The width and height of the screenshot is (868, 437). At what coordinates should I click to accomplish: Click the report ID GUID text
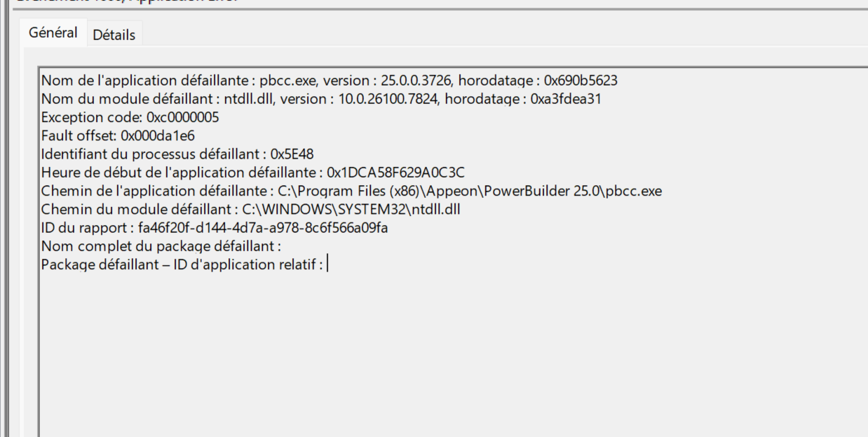tap(273, 227)
